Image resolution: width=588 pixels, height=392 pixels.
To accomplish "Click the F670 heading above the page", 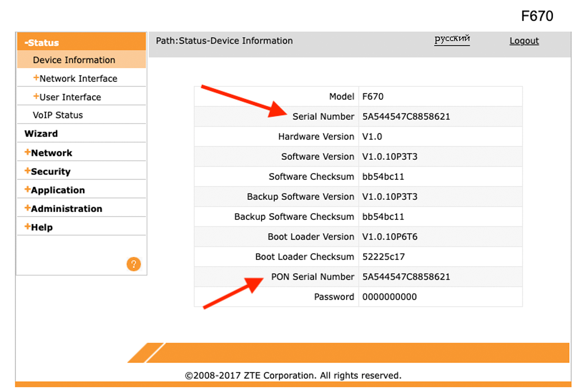I will click(537, 16).
